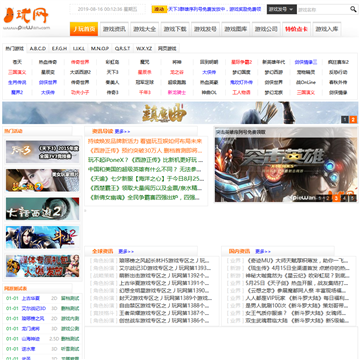Viewport: 360px width, 360px height.
Task: Switch to the Q.R.S.T games tab
Action: coord(123,49)
